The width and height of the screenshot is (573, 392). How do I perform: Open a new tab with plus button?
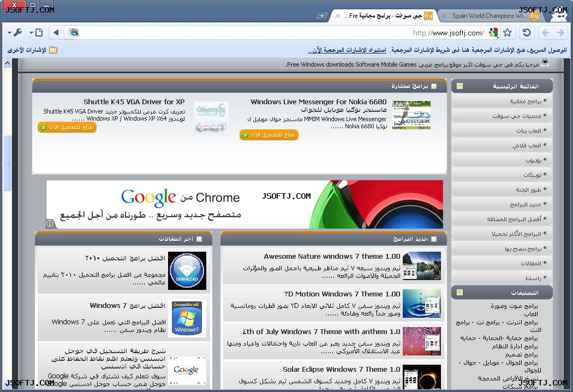tap(321, 16)
